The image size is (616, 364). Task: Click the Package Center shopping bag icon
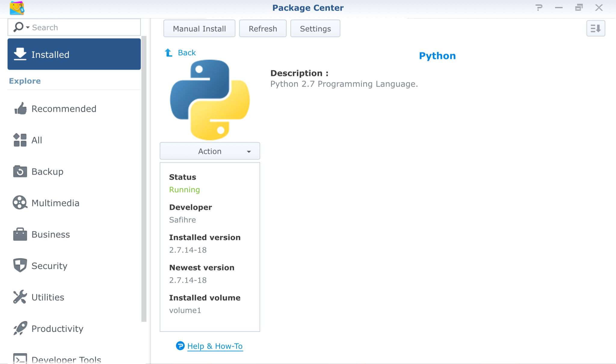point(17,8)
